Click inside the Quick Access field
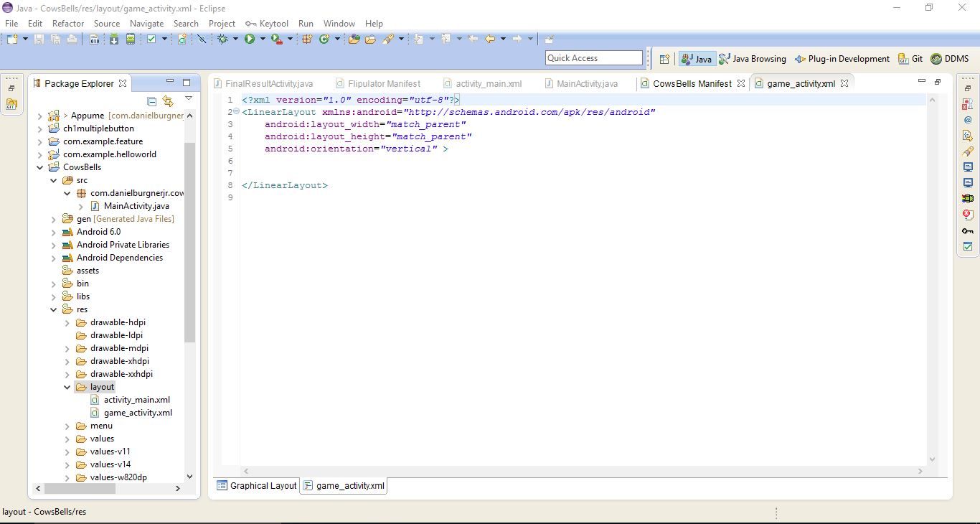 pyautogui.click(x=593, y=57)
